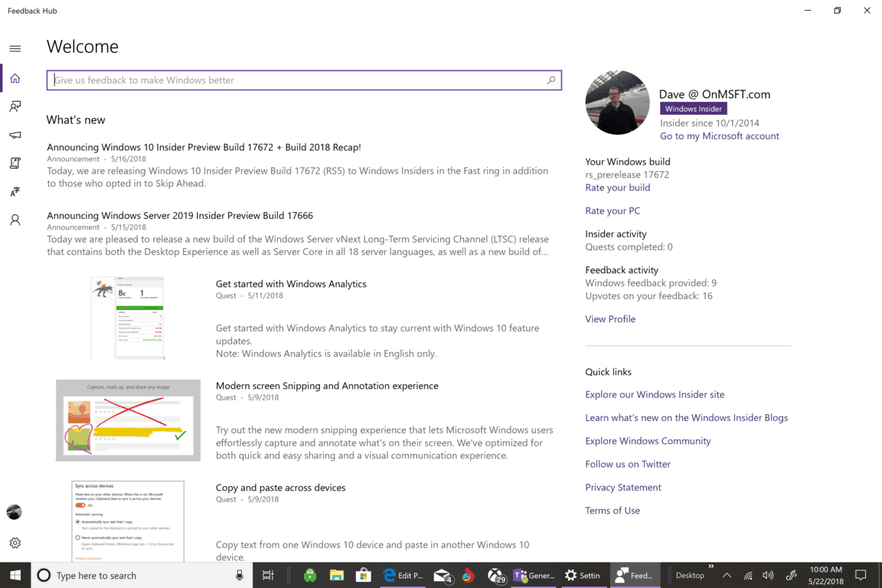The image size is (882, 588).
Task: Open Copy and paste across devices quest
Action: click(281, 487)
